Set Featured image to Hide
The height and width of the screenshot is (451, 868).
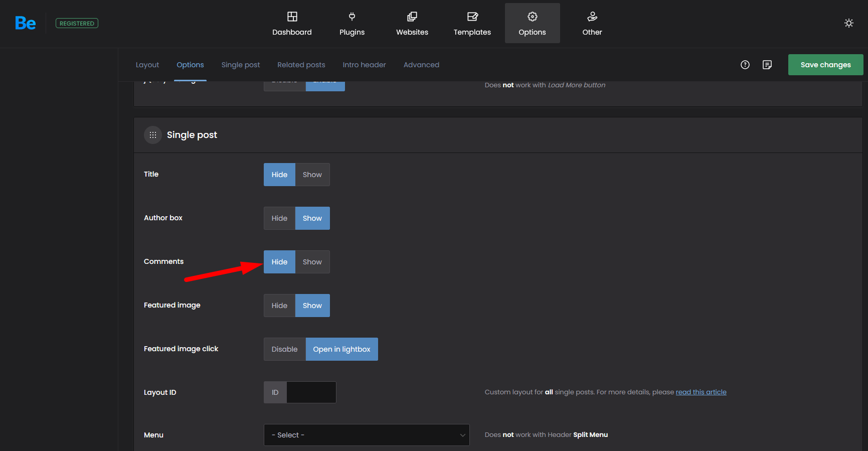(x=279, y=306)
